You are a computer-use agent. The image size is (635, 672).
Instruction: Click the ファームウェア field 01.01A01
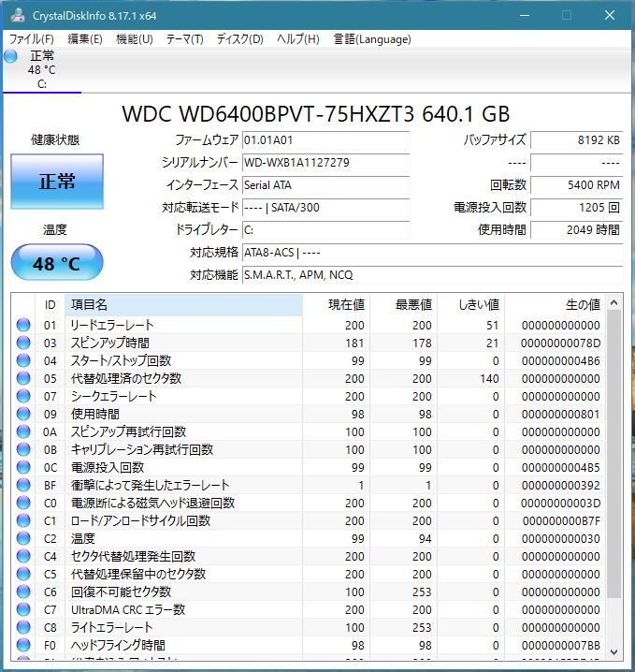click(325, 140)
